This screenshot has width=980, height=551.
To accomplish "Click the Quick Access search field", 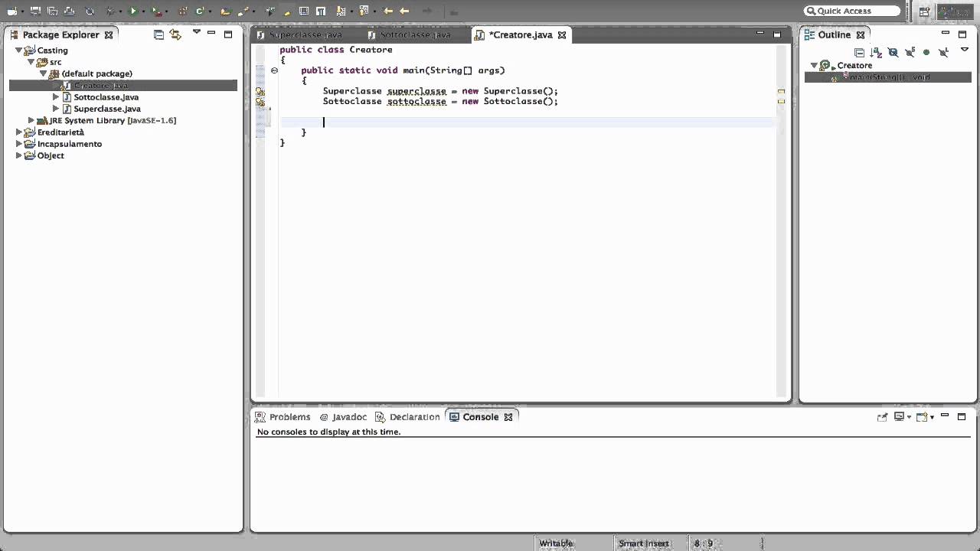I will pyautogui.click(x=852, y=11).
